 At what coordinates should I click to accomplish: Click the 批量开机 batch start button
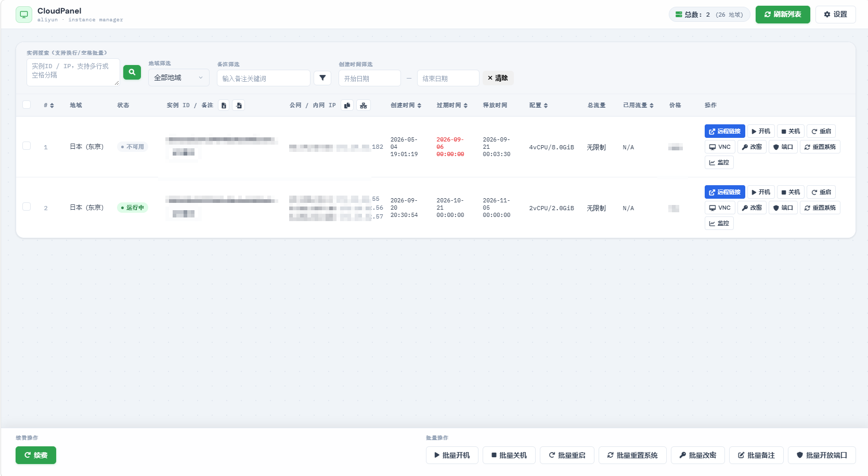tap(452, 455)
